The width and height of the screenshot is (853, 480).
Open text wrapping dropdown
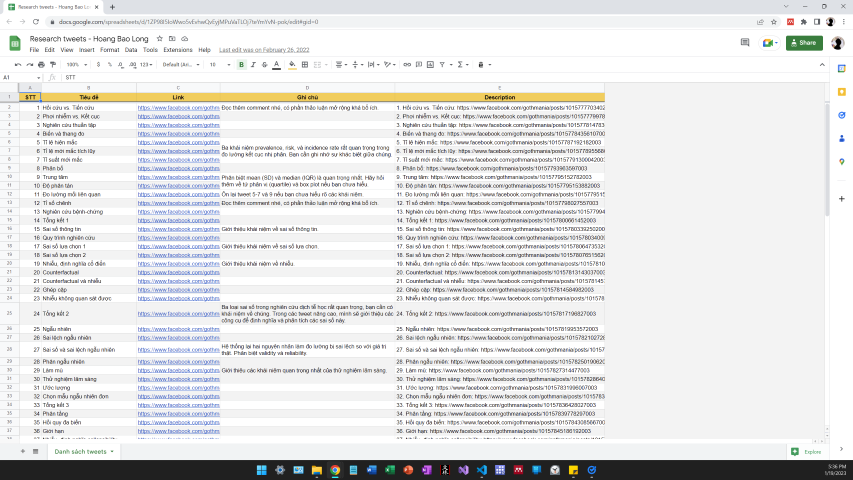[373, 65]
